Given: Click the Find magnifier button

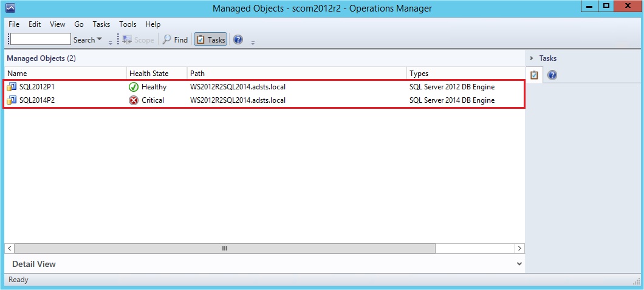Looking at the screenshot, I should click(176, 40).
